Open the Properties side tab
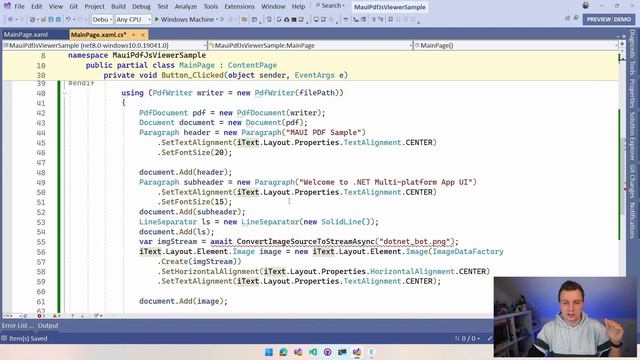Image resolution: width=640 pixels, height=360 pixels. tap(632, 93)
